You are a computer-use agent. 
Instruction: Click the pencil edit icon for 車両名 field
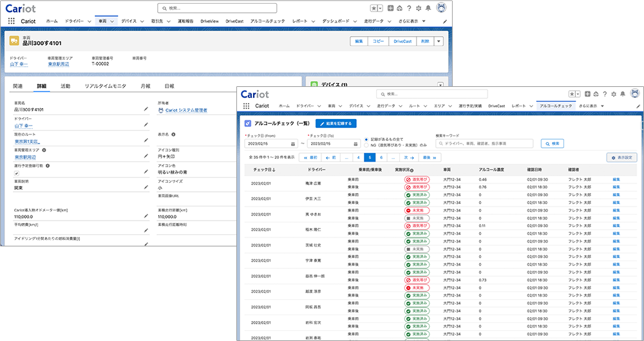(x=146, y=109)
